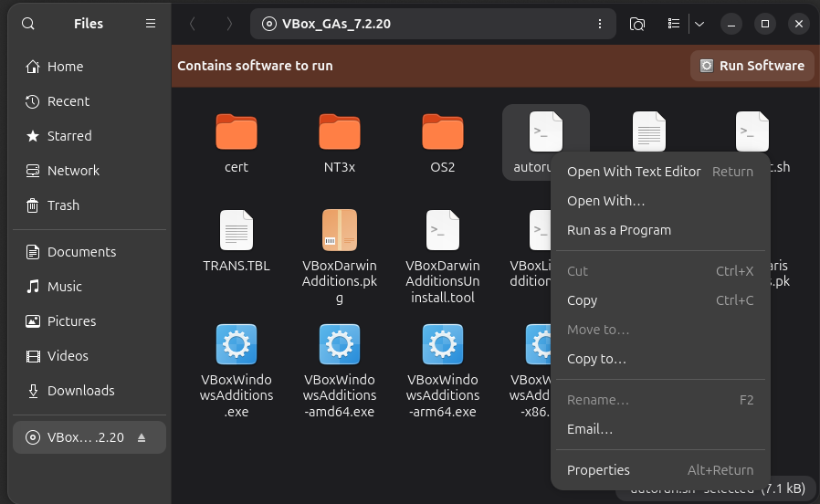The height and width of the screenshot is (504, 820).
Task: Select VBoxWindowsAdditions.exe file
Action: click(x=237, y=372)
